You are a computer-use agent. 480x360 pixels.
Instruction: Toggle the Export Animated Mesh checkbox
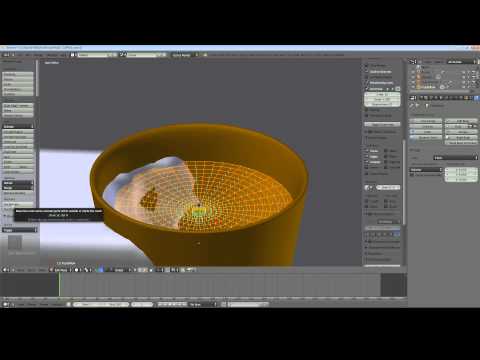[412, 174]
